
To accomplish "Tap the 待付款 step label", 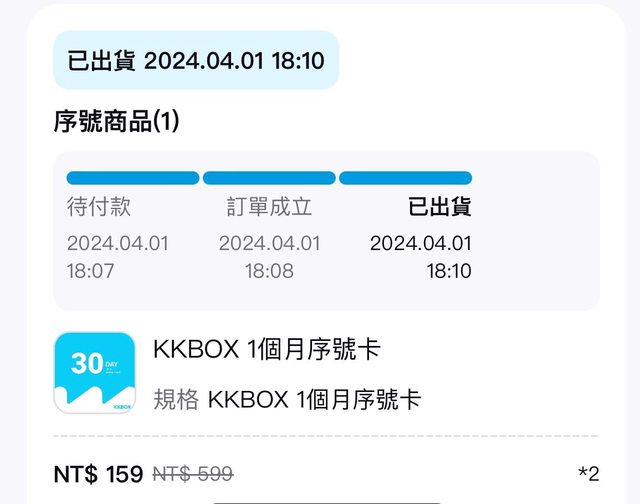I will point(99,208).
